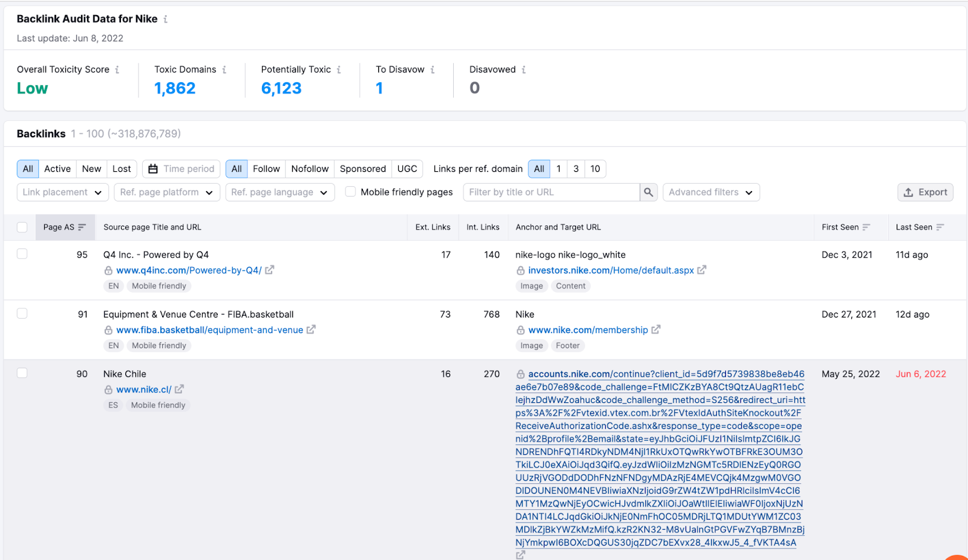
Task: Click info icon next to Backlink Audit Data title
Action: coord(166,19)
